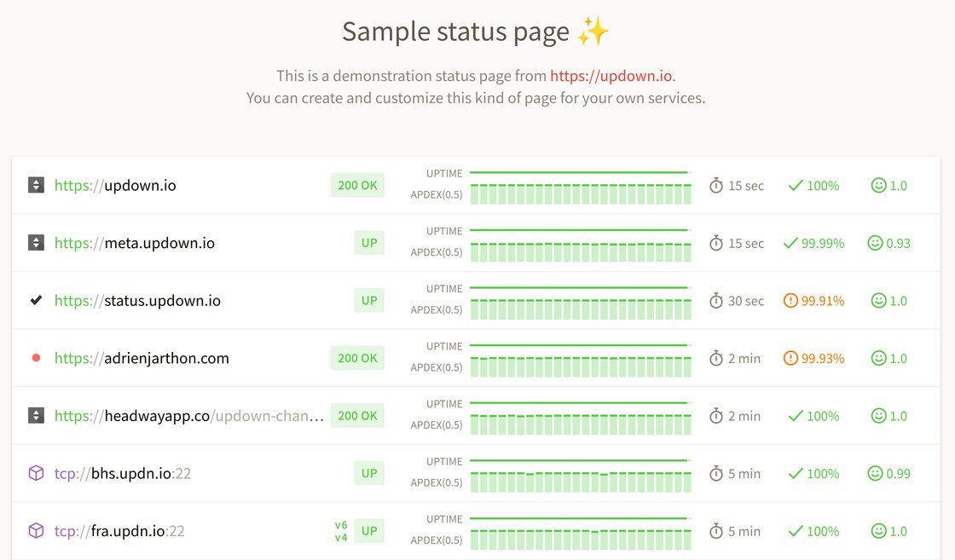955x560 pixels.
Task: Click the 2 min interval for adrienjarthon.com
Action: coord(744,359)
